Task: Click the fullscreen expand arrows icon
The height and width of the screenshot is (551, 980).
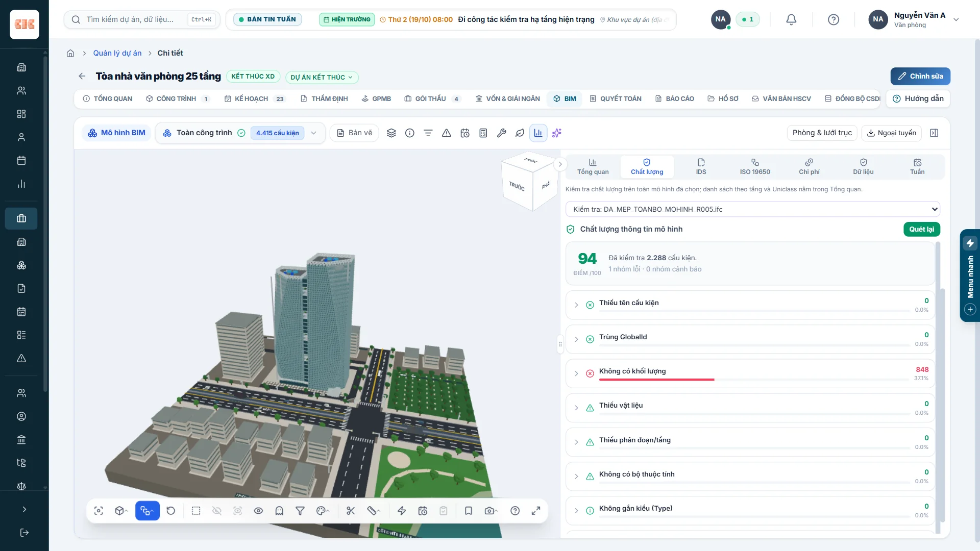Action: [536, 511]
